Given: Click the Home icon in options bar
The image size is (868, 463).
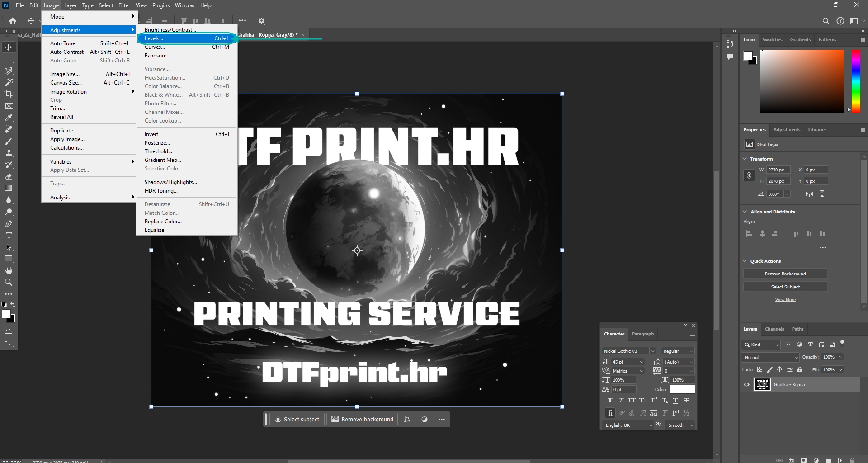Looking at the screenshot, I should coord(13,21).
